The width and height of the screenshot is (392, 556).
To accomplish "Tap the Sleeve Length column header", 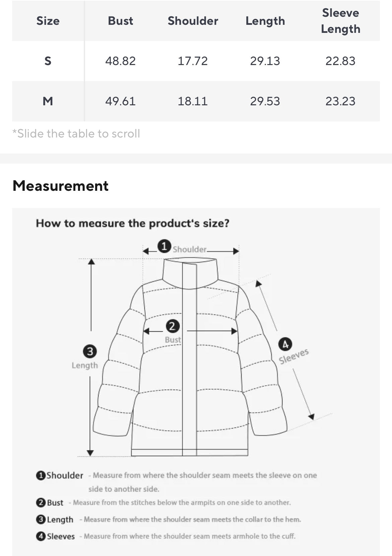I will pos(340,21).
